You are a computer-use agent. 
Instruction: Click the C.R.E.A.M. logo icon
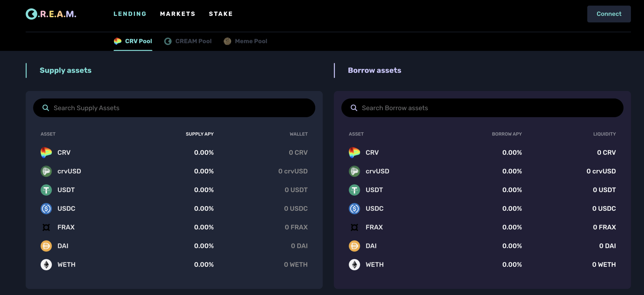[x=31, y=14]
